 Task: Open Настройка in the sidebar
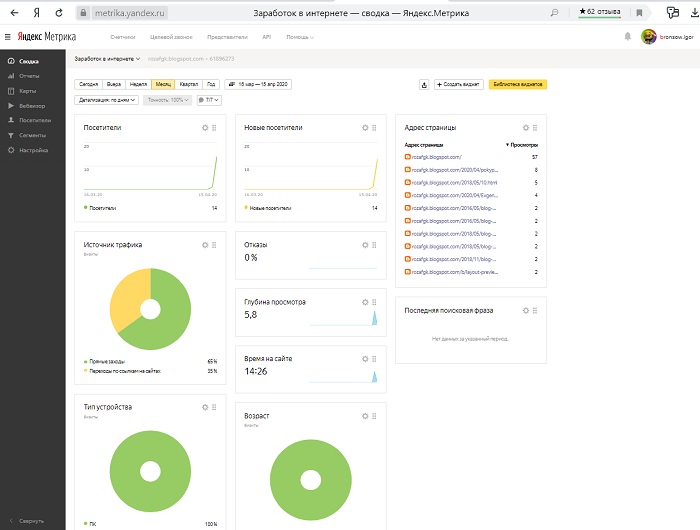tap(33, 150)
